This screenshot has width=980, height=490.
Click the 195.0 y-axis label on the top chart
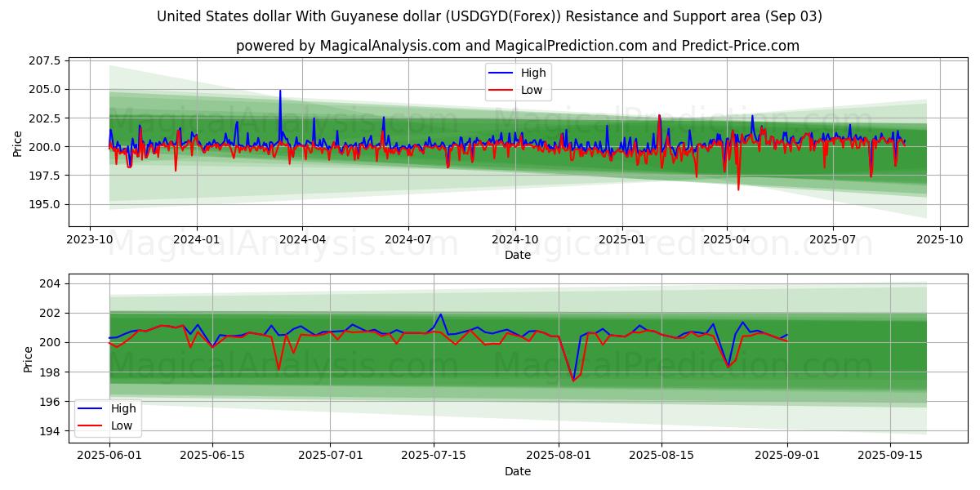tap(45, 204)
